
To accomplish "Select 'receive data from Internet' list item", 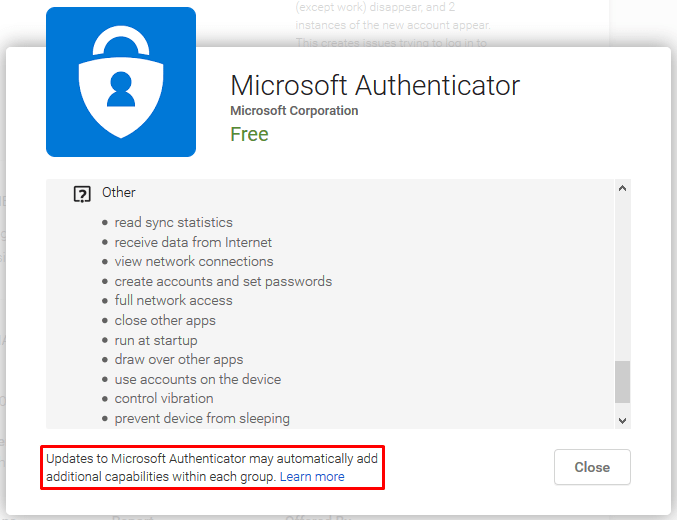I will coord(193,242).
